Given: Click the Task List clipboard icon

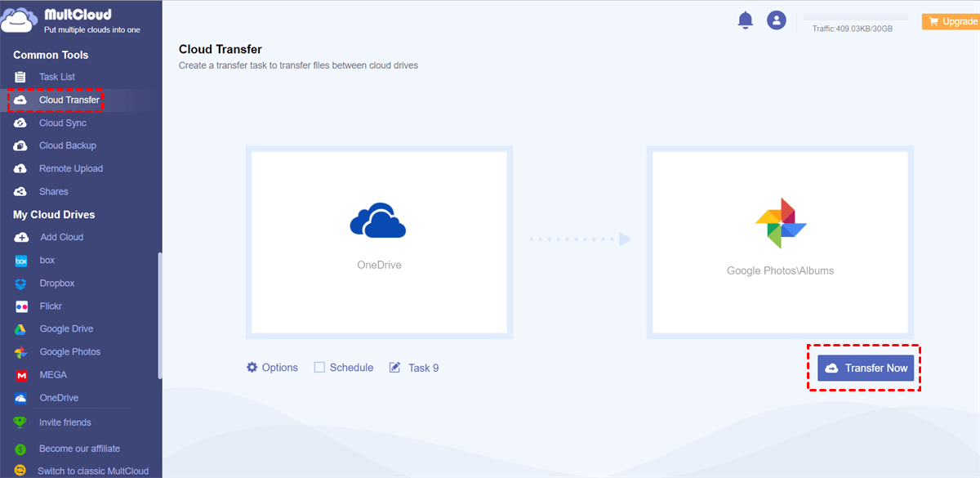Looking at the screenshot, I should coord(20,77).
